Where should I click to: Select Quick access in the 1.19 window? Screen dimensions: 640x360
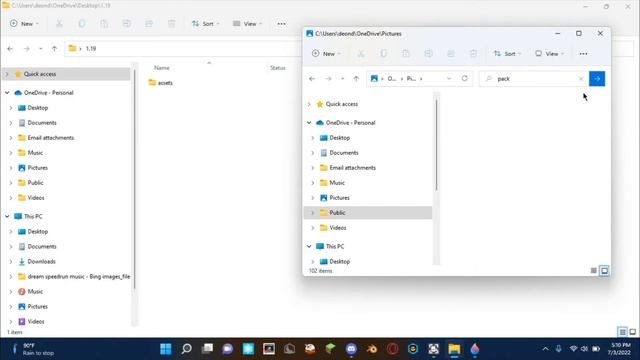point(66,74)
